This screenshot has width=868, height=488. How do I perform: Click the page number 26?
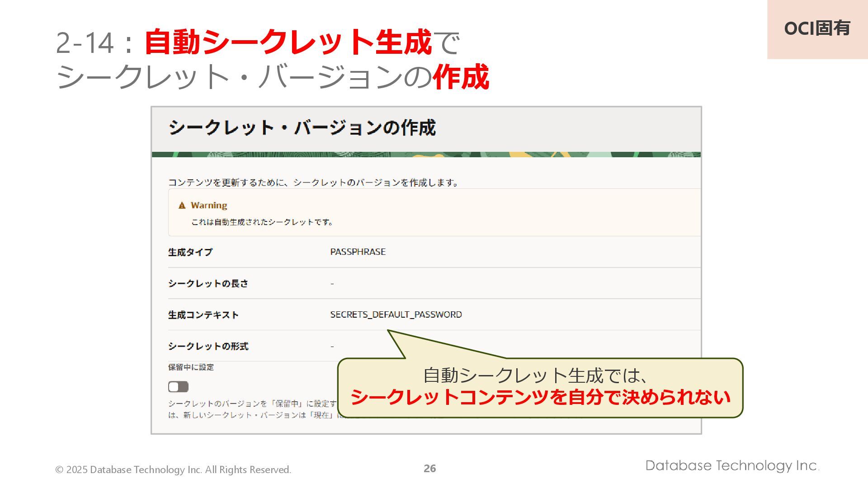tap(429, 469)
